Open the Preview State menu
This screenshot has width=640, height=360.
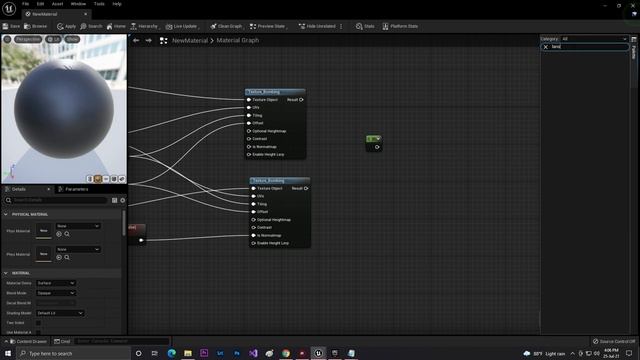[x=268, y=26]
